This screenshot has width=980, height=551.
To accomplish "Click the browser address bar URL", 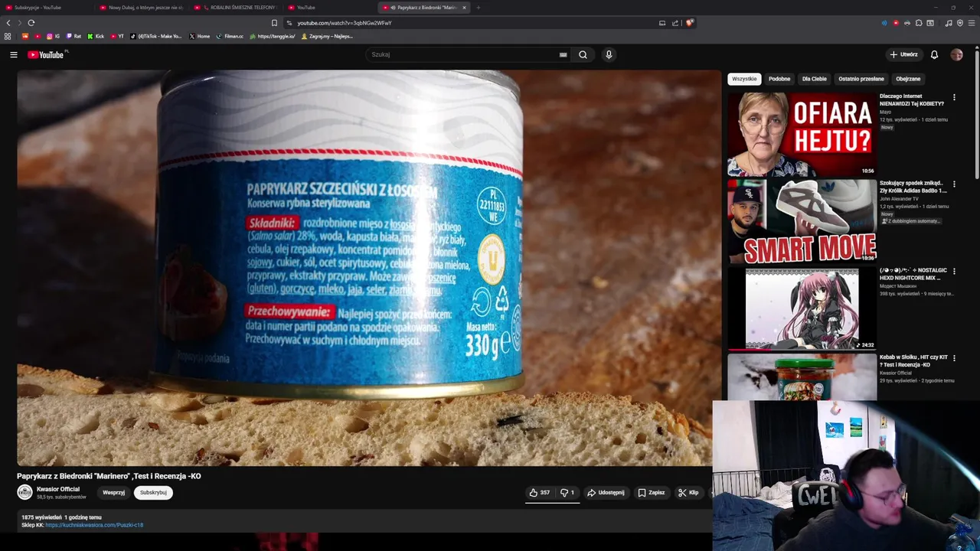I will point(345,23).
